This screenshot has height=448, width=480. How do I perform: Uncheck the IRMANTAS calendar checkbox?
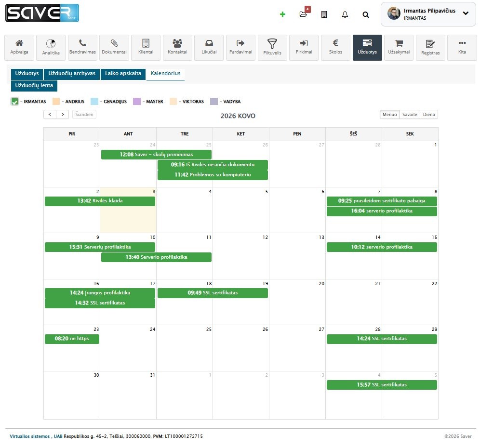point(15,102)
